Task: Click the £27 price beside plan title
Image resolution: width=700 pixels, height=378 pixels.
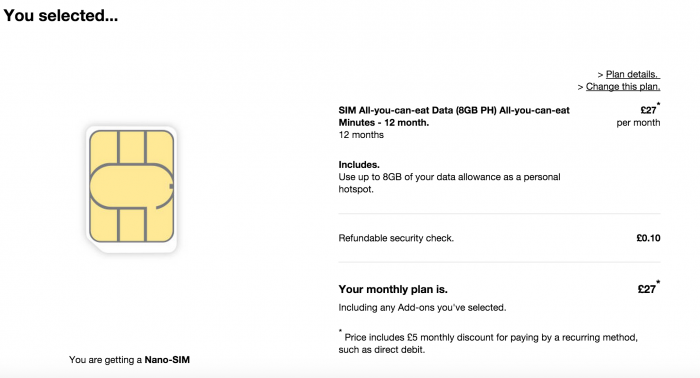Action: (x=650, y=109)
